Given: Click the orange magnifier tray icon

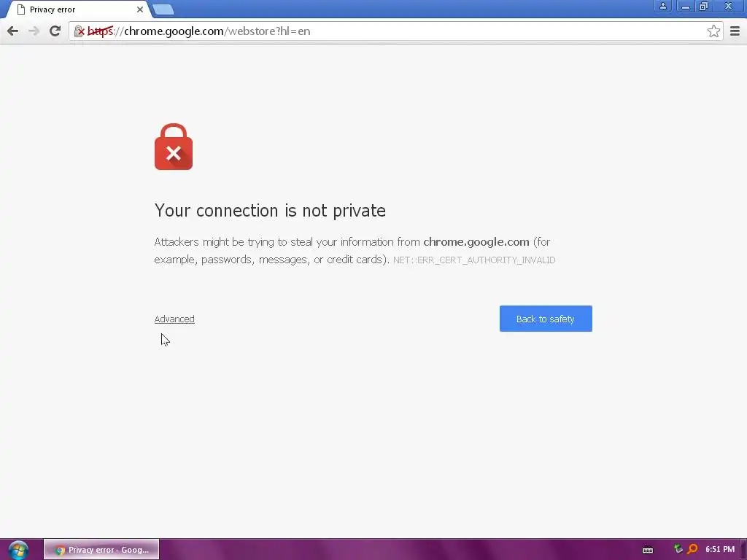Looking at the screenshot, I should (693, 550).
